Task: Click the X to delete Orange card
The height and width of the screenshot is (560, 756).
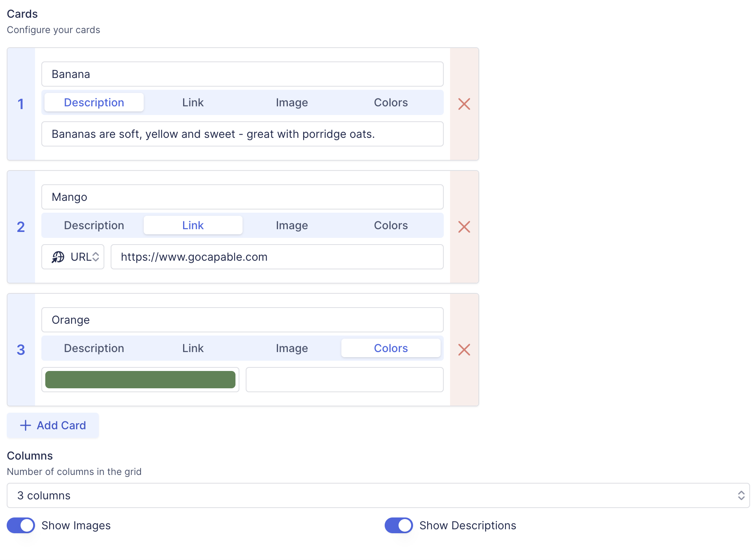Action: click(464, 350)
